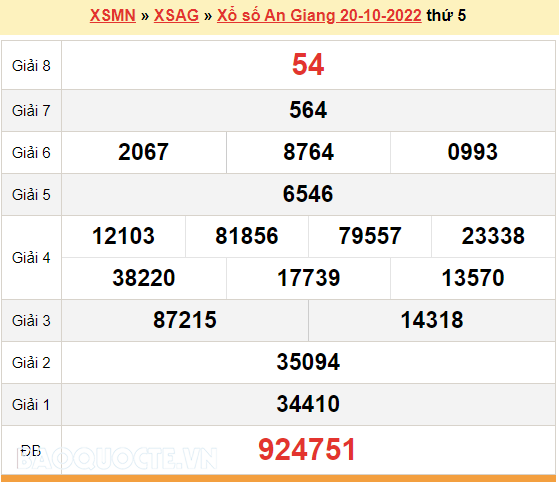This screenshot has width=559, height=482.
Task: Select the Giải 2 result 35094
Action: point(308,362)
